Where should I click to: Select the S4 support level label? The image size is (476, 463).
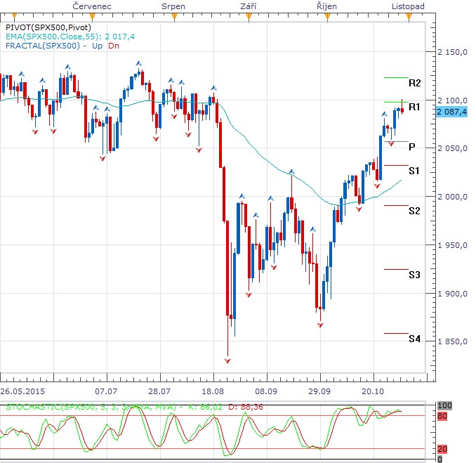[x=414, y=339]
